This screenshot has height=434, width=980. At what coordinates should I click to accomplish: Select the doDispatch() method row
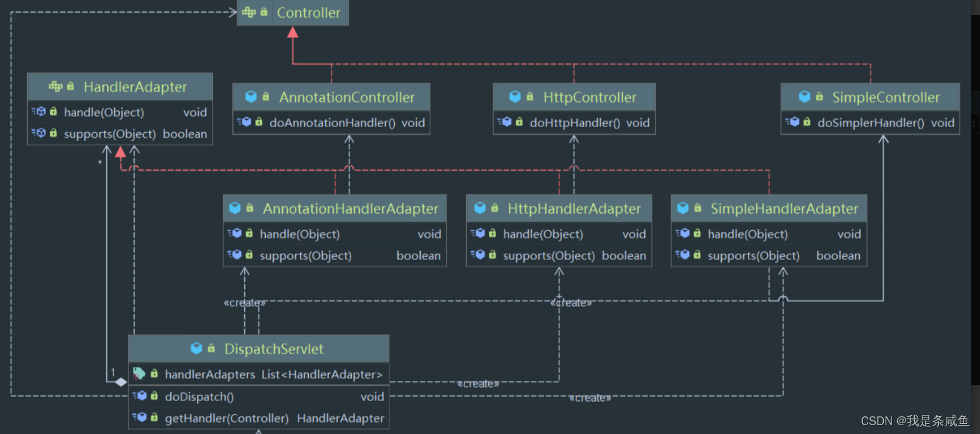click(258, 397)
